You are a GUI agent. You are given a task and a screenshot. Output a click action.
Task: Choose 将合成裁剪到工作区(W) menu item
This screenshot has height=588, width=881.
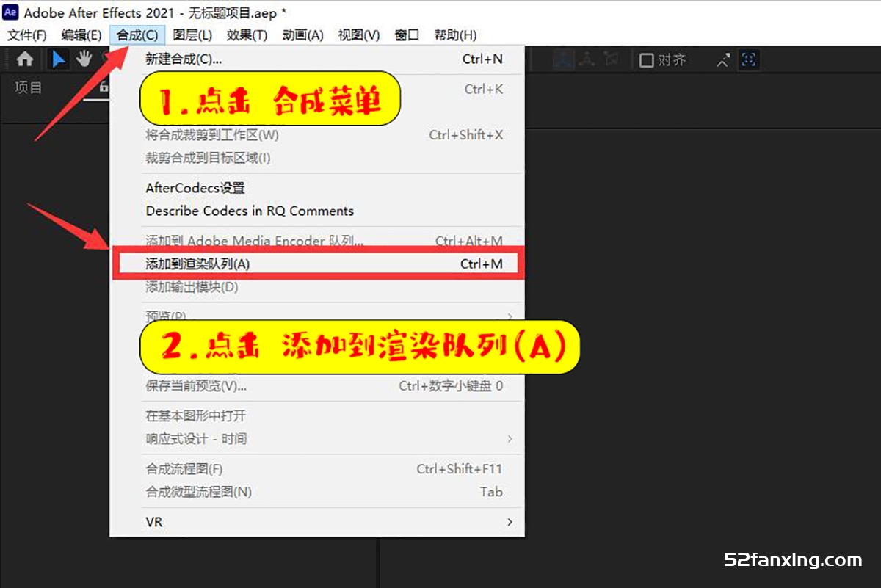tap(317, 135)
